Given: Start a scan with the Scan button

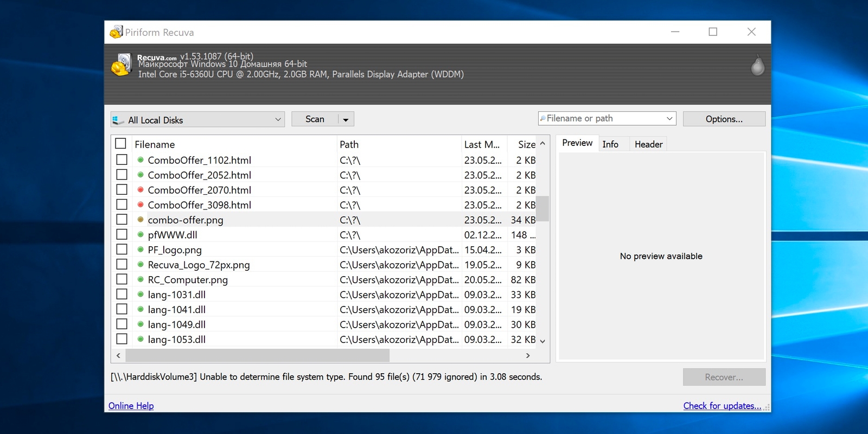Looking at the screenshot, I should point(315,119).
